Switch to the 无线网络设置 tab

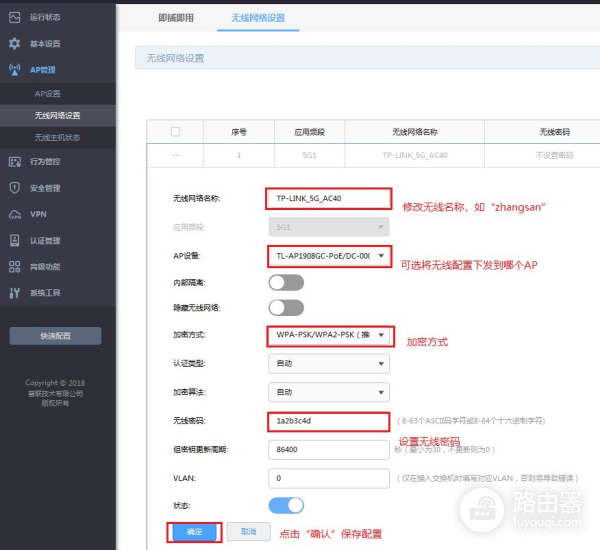[258, 18]
